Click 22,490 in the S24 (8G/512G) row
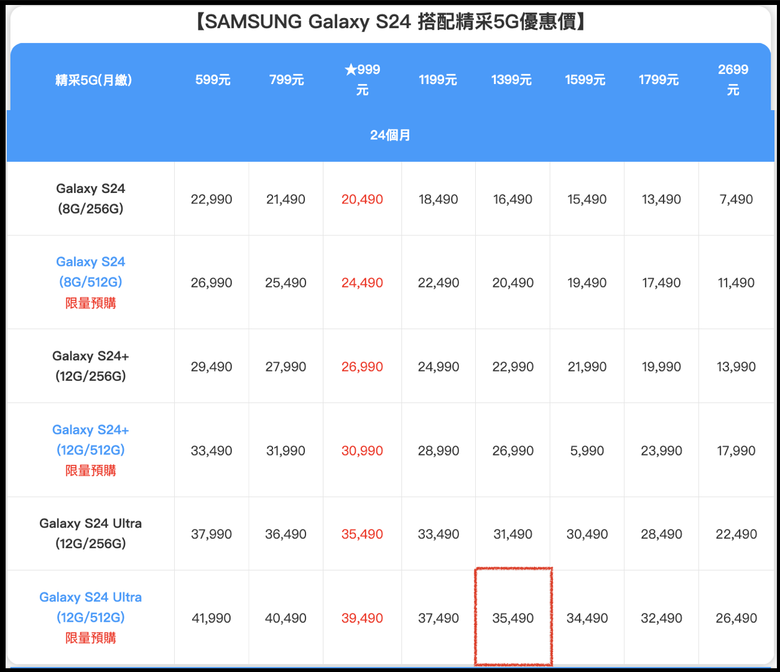780x672 pixels. (x=438, y=283)
